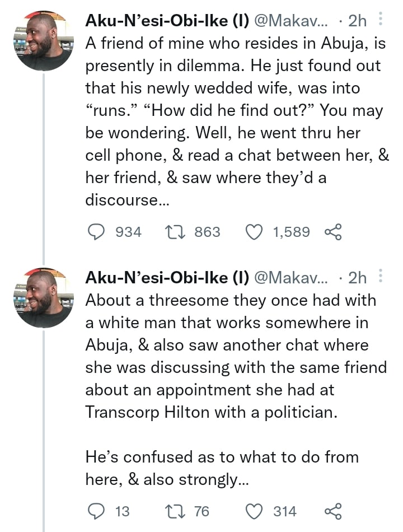The width and height of the screenshot is (403, 532).
Task: Open more options menu on second tweet
Action: point(381,277)
